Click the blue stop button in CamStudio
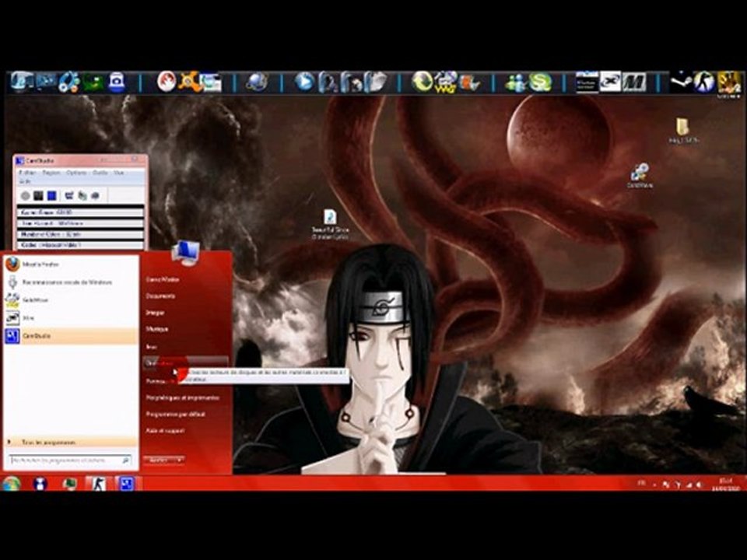 pos(51,196)
